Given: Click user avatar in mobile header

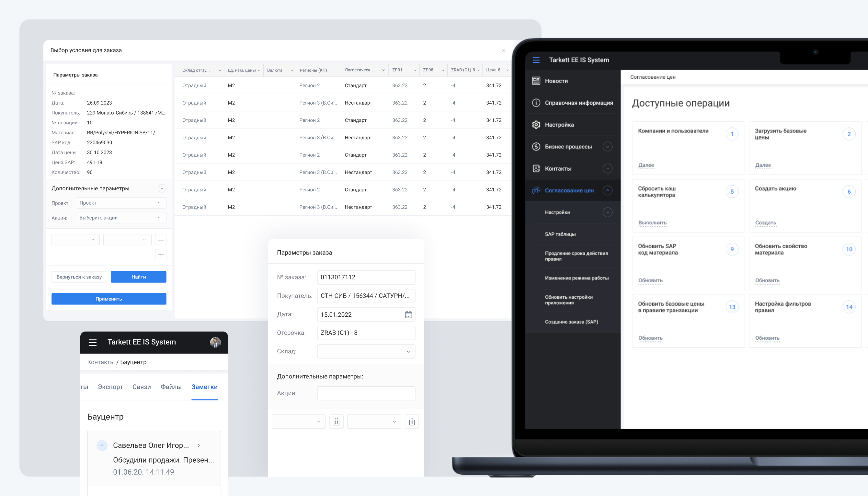Looking at the screenshot, I should coord(215,342).
